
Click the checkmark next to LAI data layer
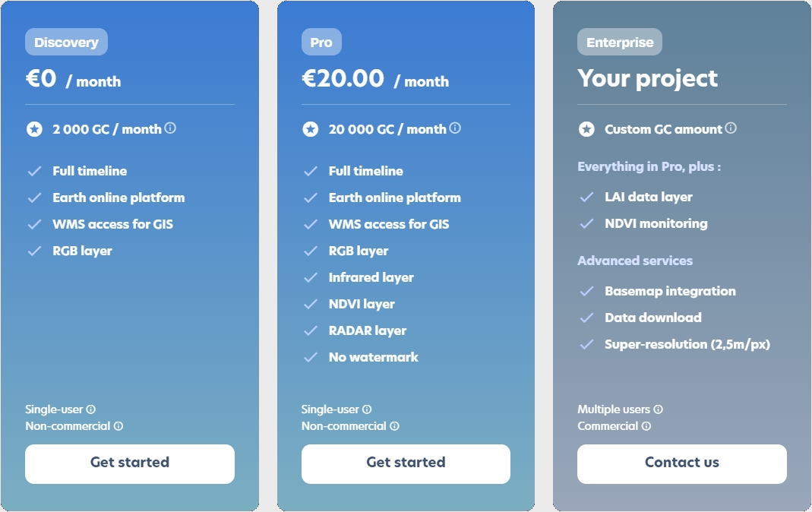point(586,198)
